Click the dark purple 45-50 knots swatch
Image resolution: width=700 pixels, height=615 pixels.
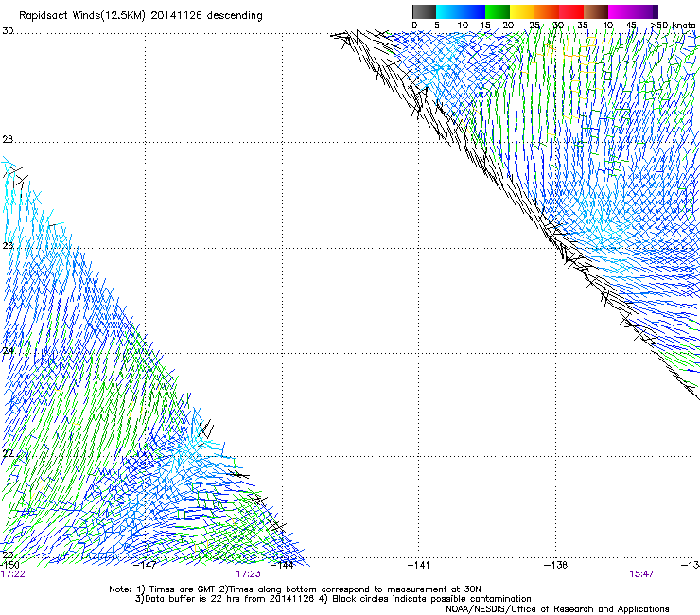645,11
